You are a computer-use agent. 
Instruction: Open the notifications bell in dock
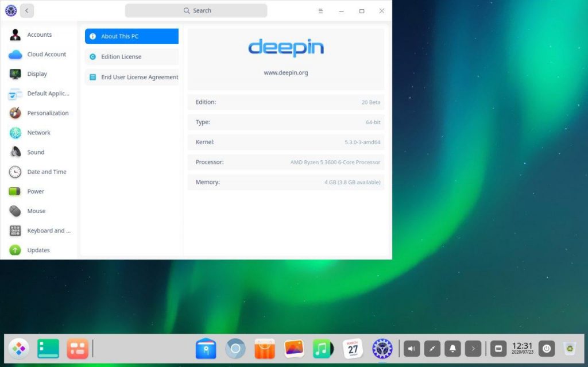pos(452,349)
